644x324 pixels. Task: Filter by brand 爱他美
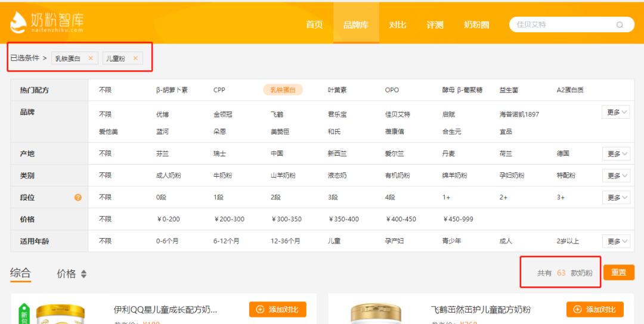tap(109, 132)
